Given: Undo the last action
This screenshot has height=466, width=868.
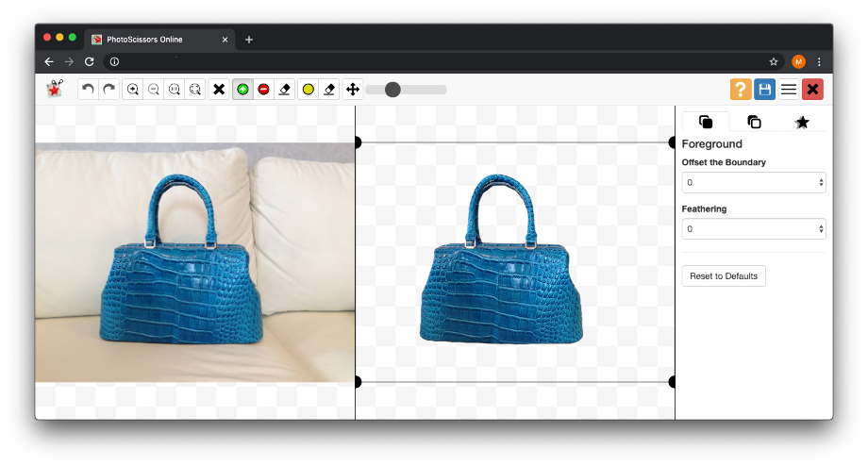Looking at the screenshot, I should tap(88, 89).
